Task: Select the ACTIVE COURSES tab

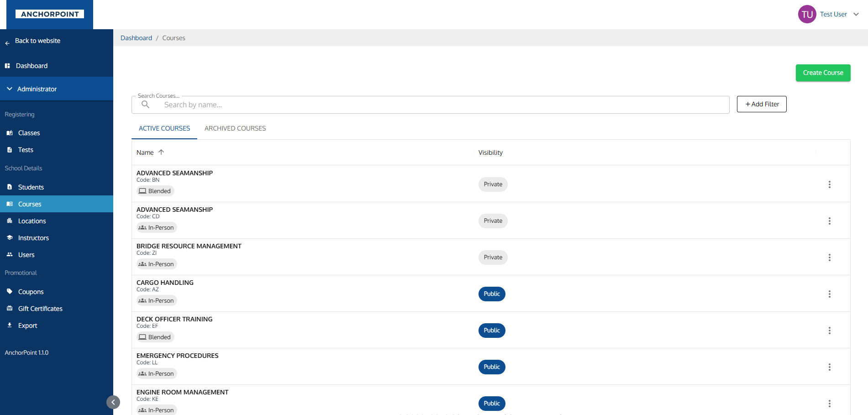Action: coord(164,128)
